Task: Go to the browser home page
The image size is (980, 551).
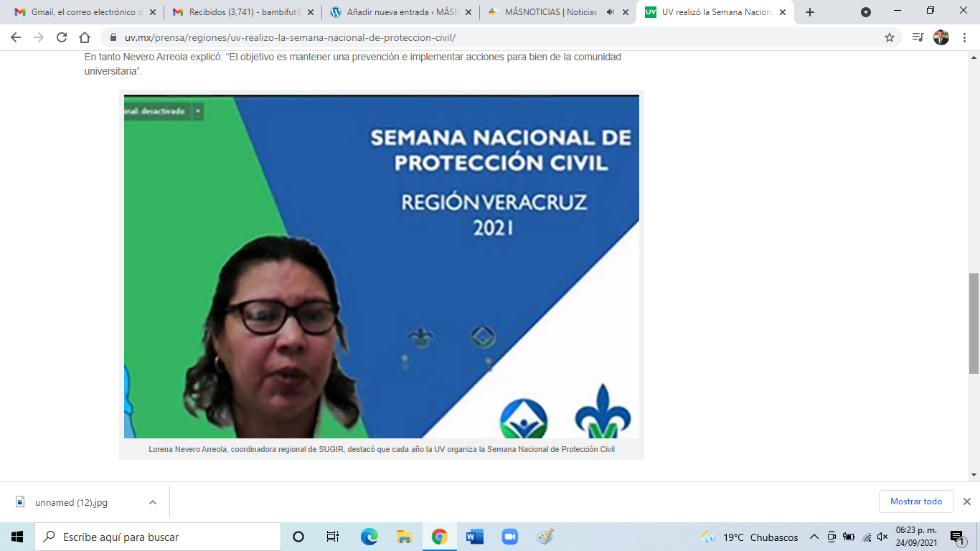Action: (x=85, y=37)
